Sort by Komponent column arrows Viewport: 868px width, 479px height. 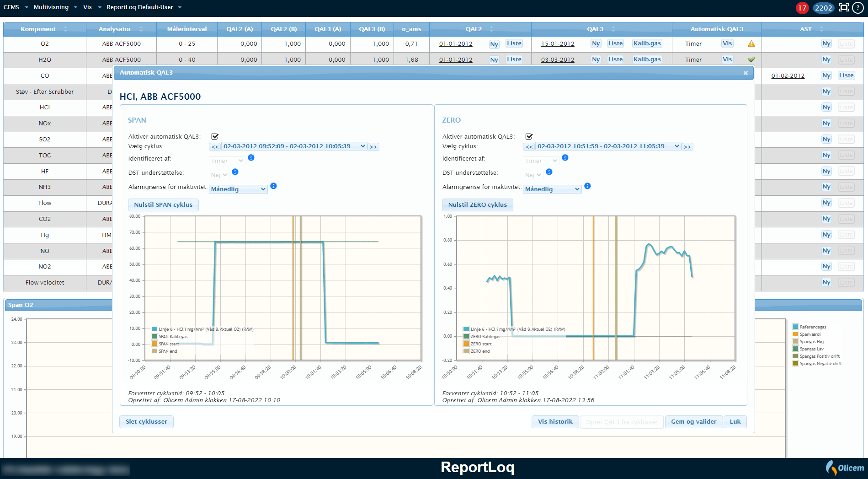click(65, 29)
